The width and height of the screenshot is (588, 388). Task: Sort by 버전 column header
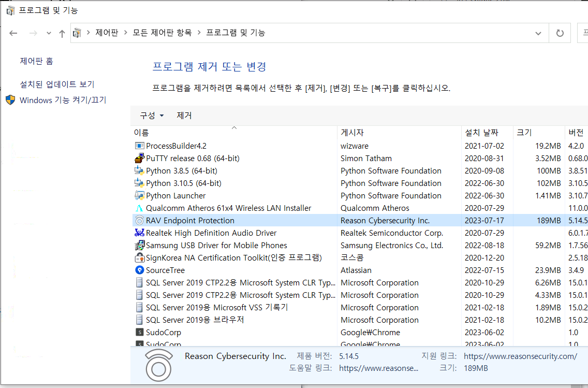[x=576, y=133]
